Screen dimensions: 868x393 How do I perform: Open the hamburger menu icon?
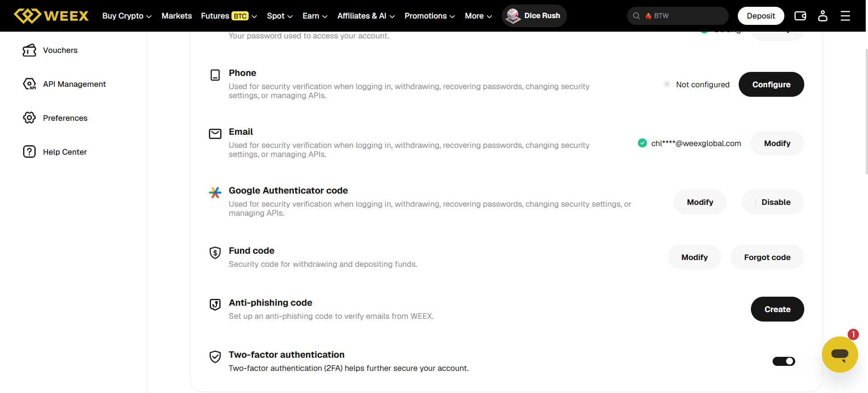coord(845,16)
